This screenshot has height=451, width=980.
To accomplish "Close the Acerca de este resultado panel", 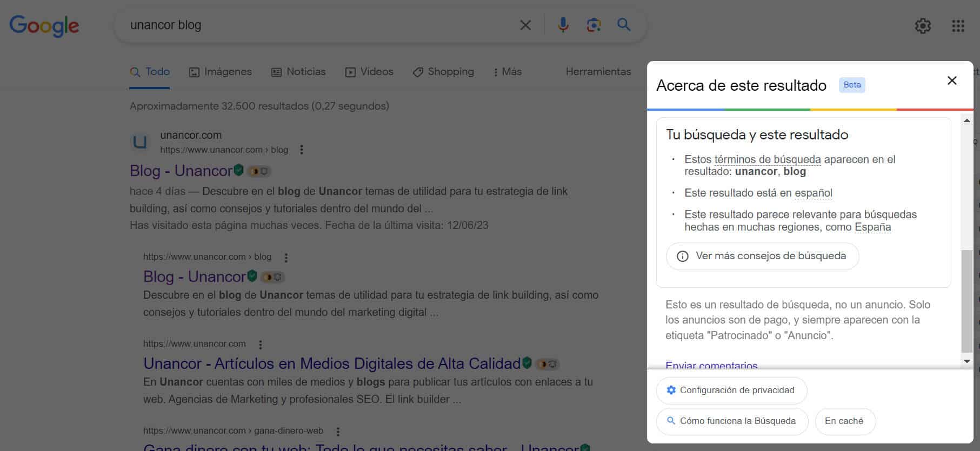I will point(952,80).
